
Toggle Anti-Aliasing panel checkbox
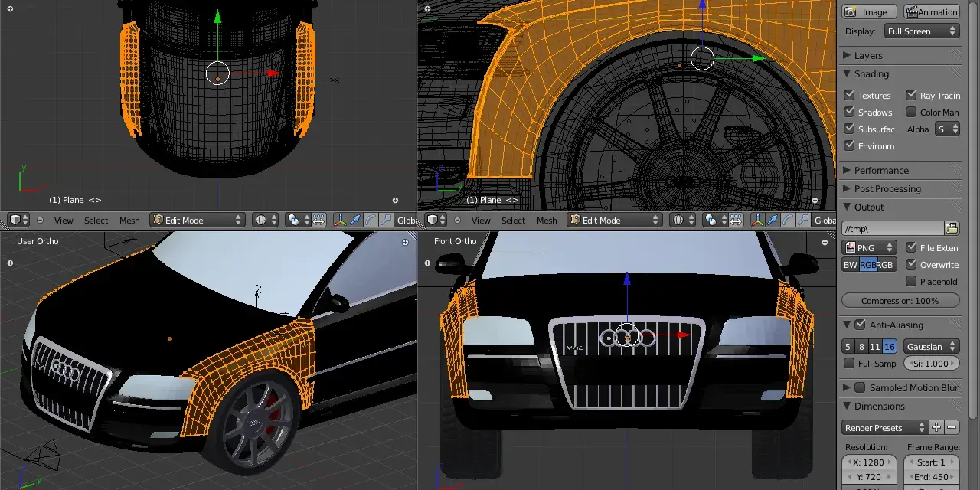(860, 325)
